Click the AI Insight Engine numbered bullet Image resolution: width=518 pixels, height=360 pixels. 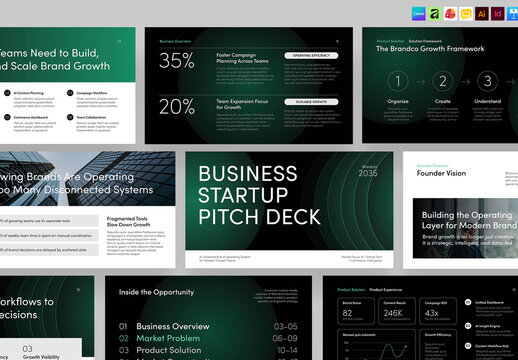[x=468, y=326]
